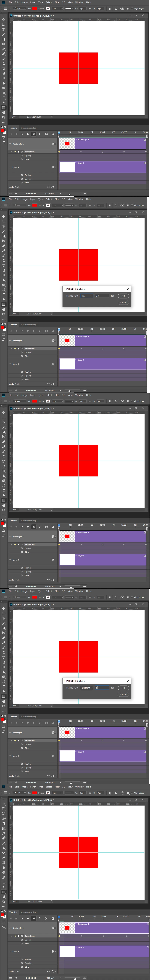Viewport: 150px width, 980px height.
Task: Switch to Measurement Log tab in the 5.00 fps window
Action: [29, 912]
